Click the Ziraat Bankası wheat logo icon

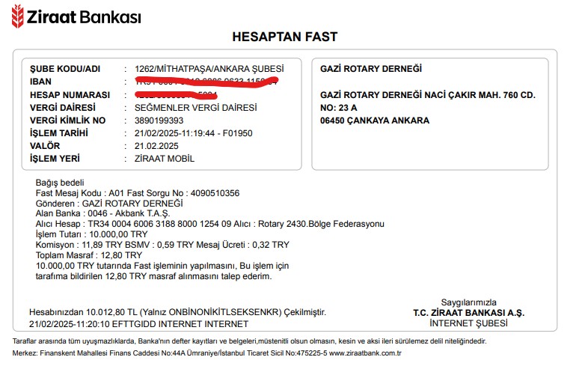(x=17, y=16)
